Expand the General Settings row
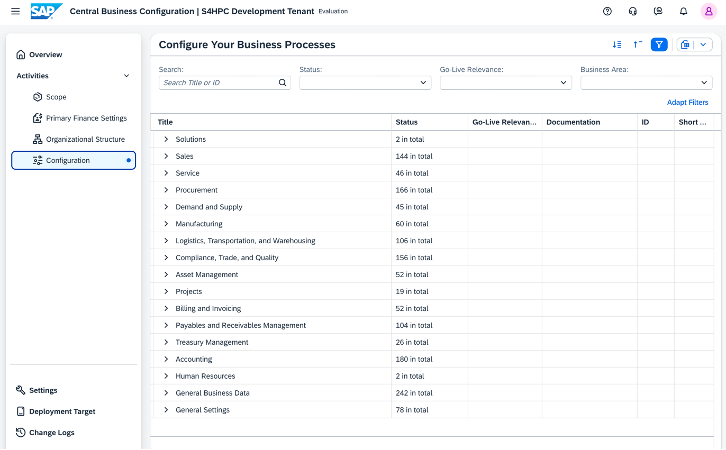The width and height of the screenshot is (726, 450). pos(166,410)
